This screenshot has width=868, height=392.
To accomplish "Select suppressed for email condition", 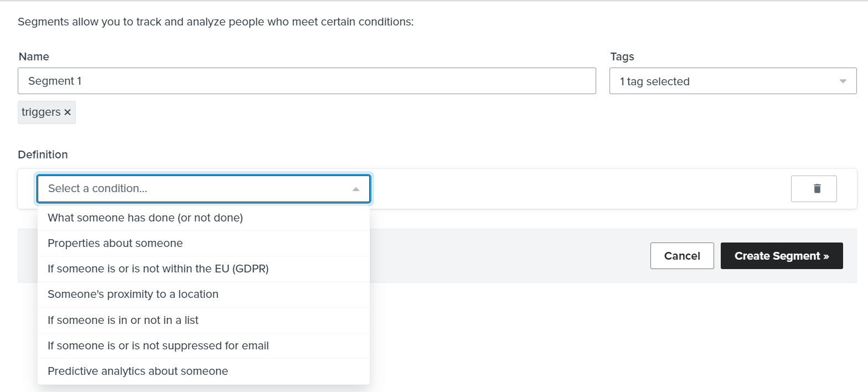I will pyautogui.click(x=158, y=345).
